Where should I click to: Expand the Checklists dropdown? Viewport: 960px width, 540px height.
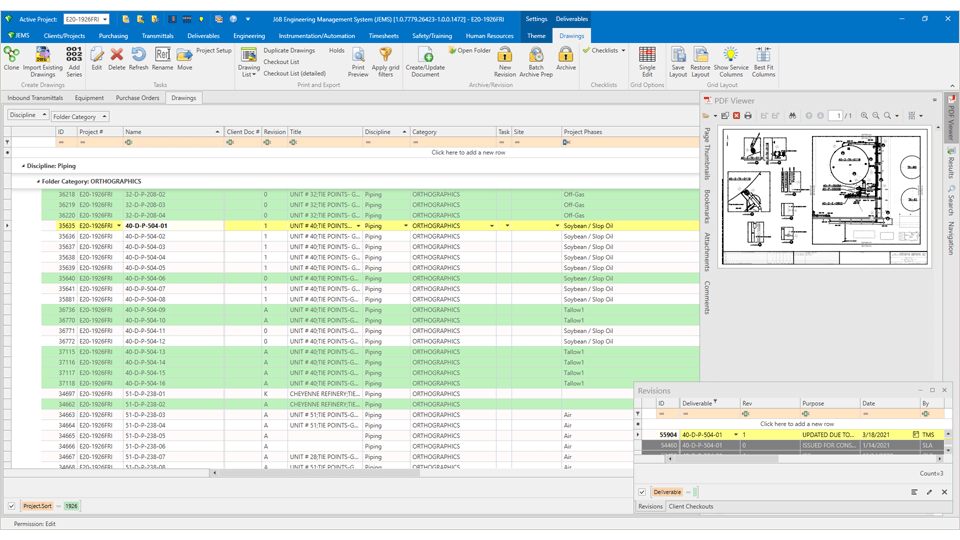pyautogui.click(x=623, y=50)
